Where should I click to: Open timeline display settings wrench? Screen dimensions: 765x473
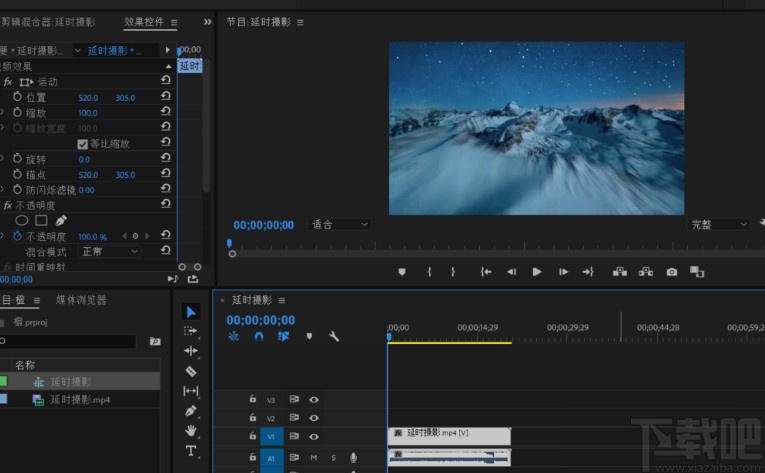(x=334, y=337)
